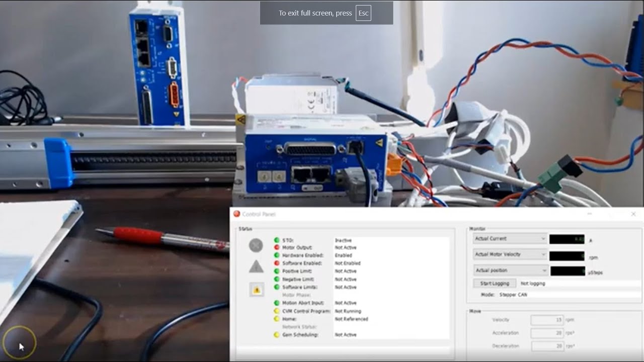
Task: Click the green Motion Abort Input indicator
Action: tap(277, 303)
